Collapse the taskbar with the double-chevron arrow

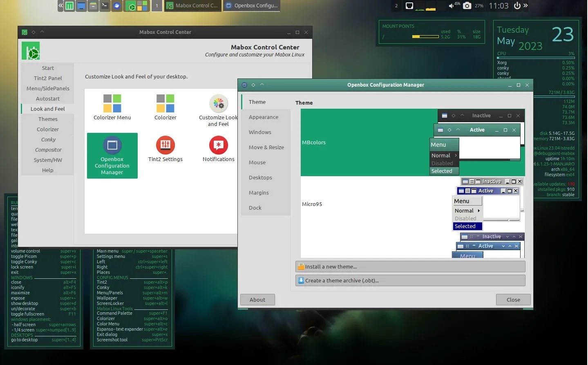tap(60, 6)
